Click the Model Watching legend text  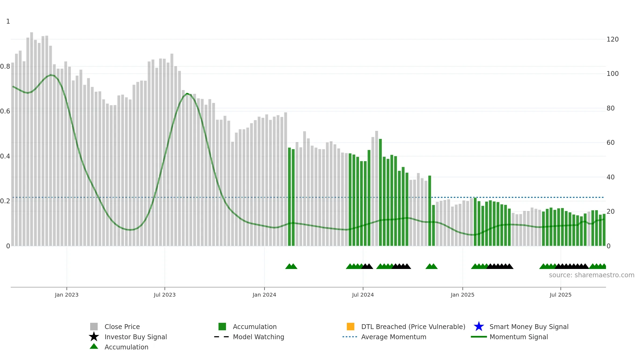click(258, 337)
